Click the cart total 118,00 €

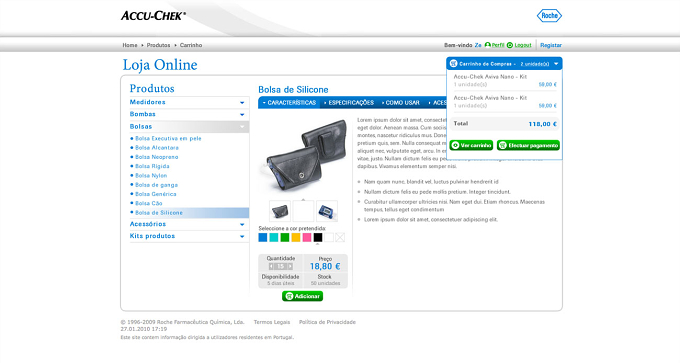point(542,124)
